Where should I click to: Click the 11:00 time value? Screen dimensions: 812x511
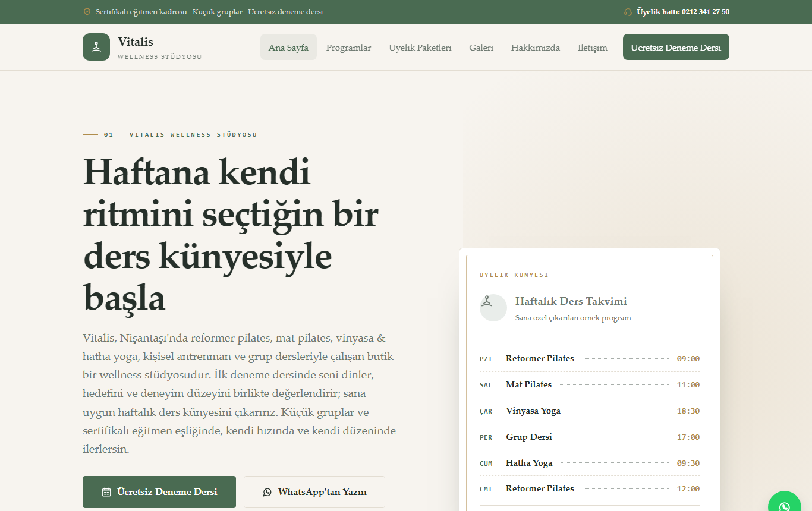click(x=688, y=385)
